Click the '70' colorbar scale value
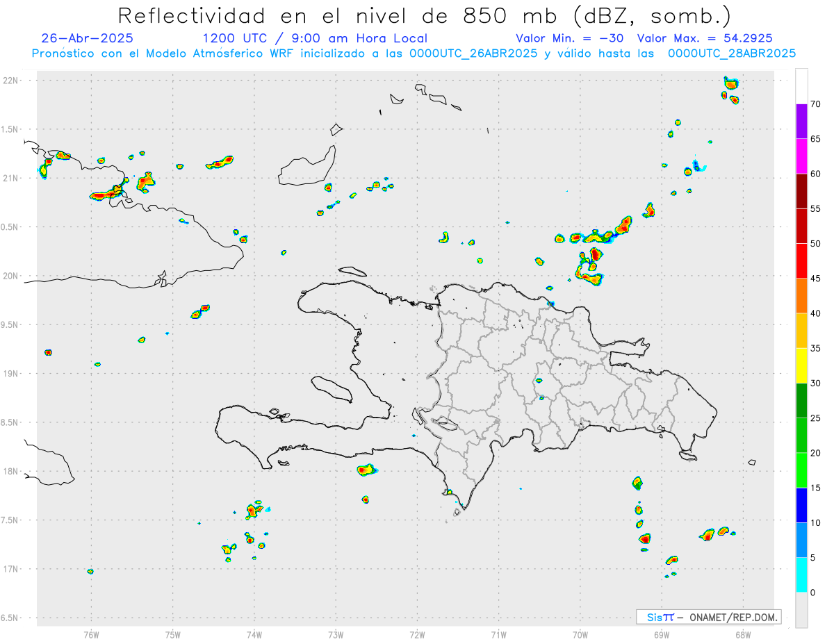Image resolution: width=834 pixels, height=644 pixels. coord(815,104)
